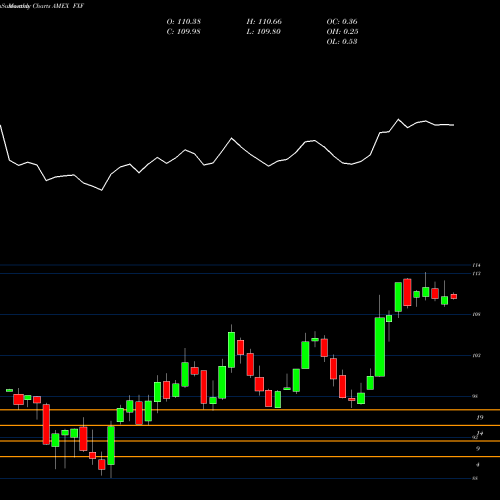Select the '88' price axis label at bottom
The height and width of the screenshot is (500, 500).
tap(475, 479)
